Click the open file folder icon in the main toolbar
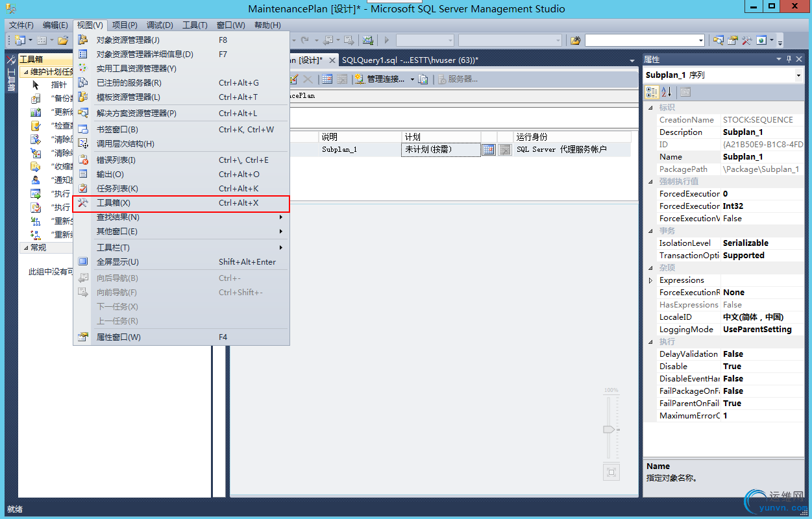This screenshot has height=519, width=812. (x=63, y=40)
